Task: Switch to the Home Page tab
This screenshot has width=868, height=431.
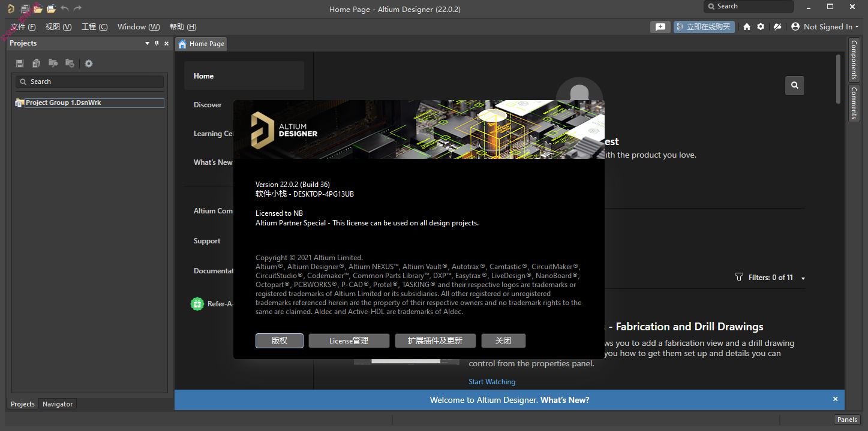Action: (x=202, y=44)
